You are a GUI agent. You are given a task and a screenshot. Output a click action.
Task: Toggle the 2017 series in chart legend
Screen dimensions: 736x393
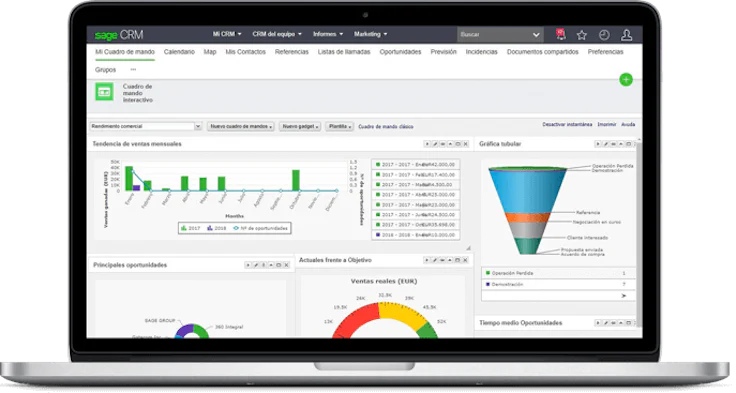click(191, 228)
